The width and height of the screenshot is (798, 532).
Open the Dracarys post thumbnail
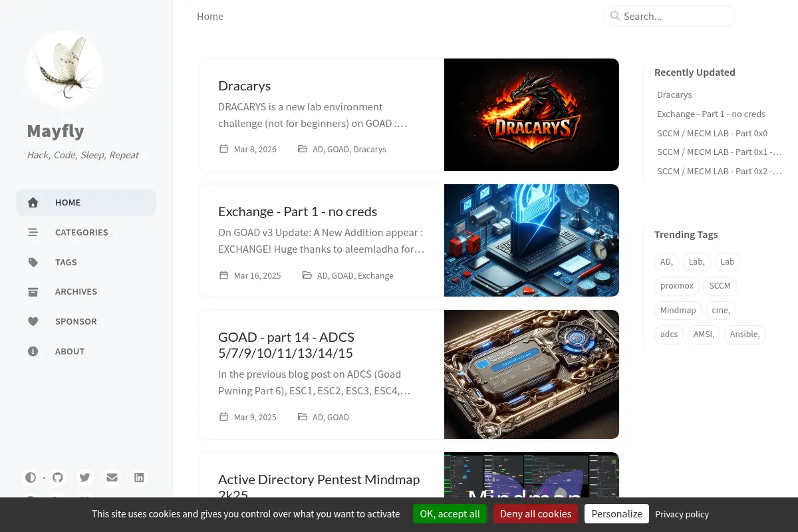531,114
